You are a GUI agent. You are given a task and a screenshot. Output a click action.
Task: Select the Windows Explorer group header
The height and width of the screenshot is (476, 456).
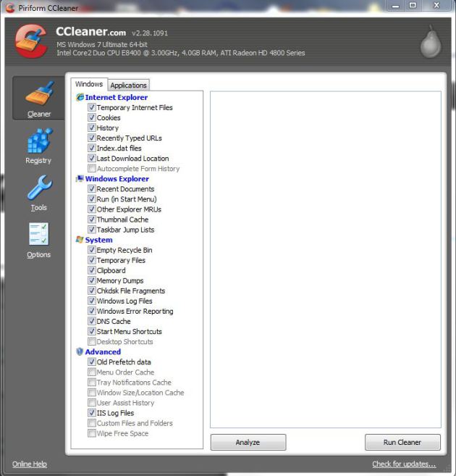tap(117, 179)
